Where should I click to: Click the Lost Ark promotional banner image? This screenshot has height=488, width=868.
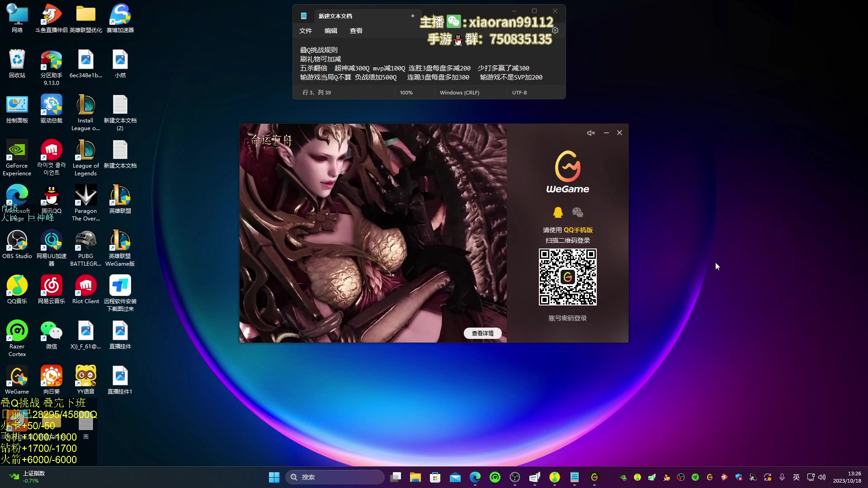pos(373,233)
